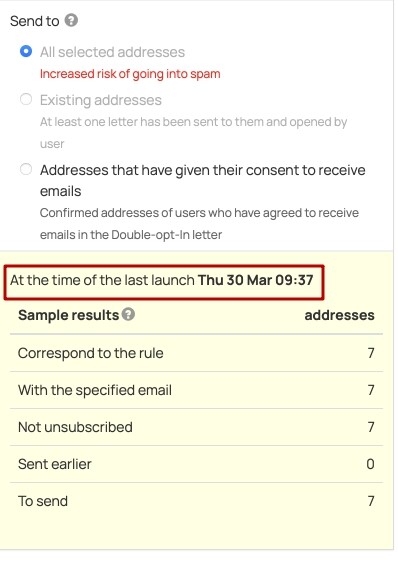This screenshot has width=398, height=562.
Task: Select the All selected addresses radio button
Action: pyautogui.click(x=26, y=51)
